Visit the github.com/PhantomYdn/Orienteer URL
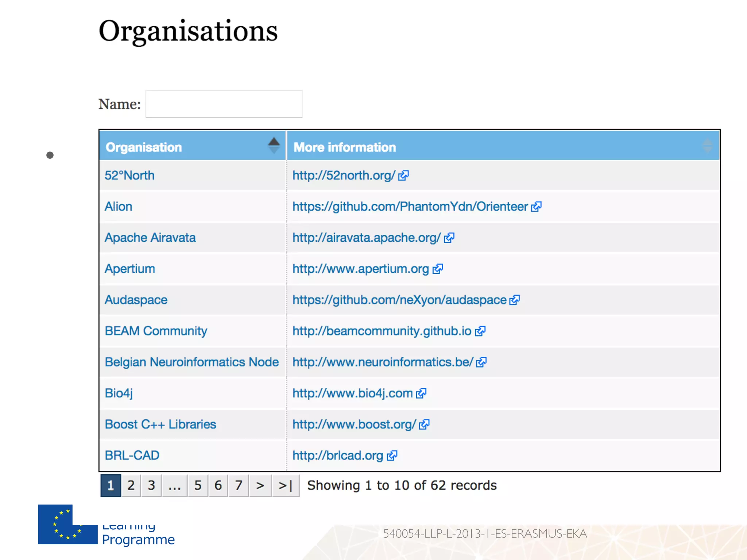 tap(410, 207)
